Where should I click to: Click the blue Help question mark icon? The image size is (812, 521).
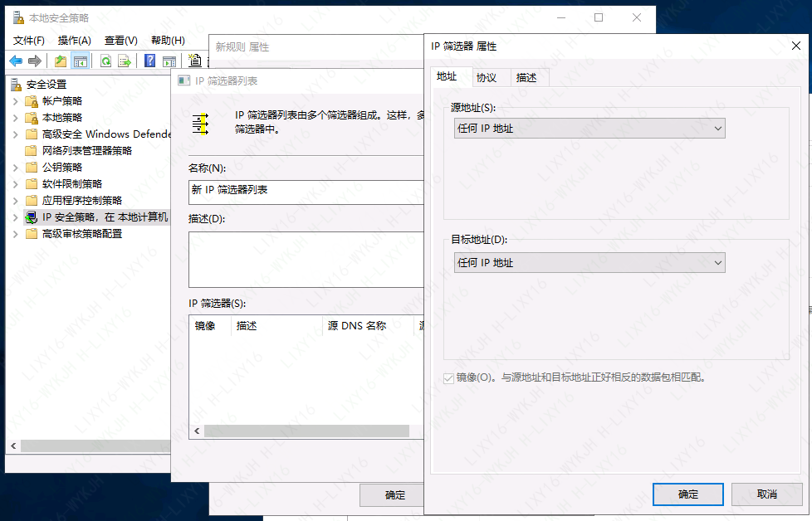coord(149,61)
